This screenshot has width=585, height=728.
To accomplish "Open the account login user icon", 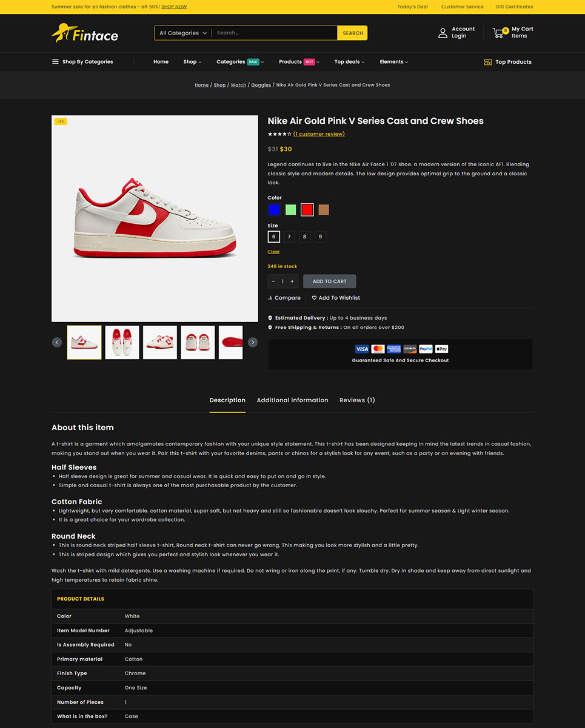I will click(443, 33).
